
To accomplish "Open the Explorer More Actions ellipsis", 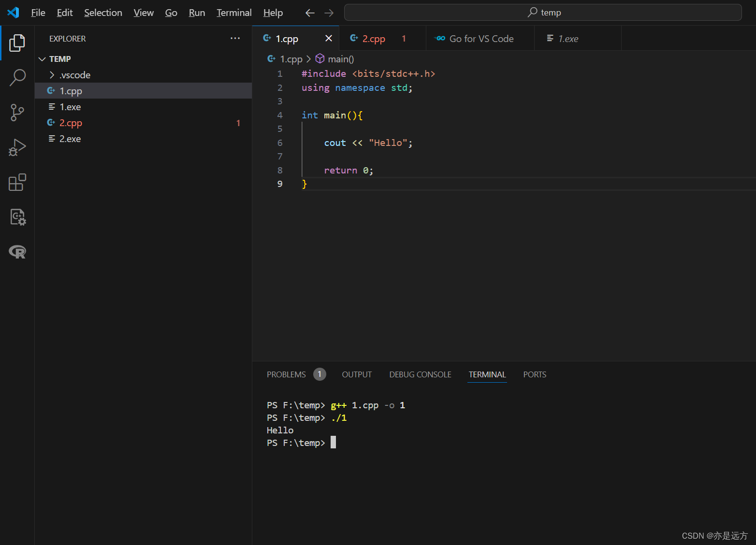I will tap(235, 38).
